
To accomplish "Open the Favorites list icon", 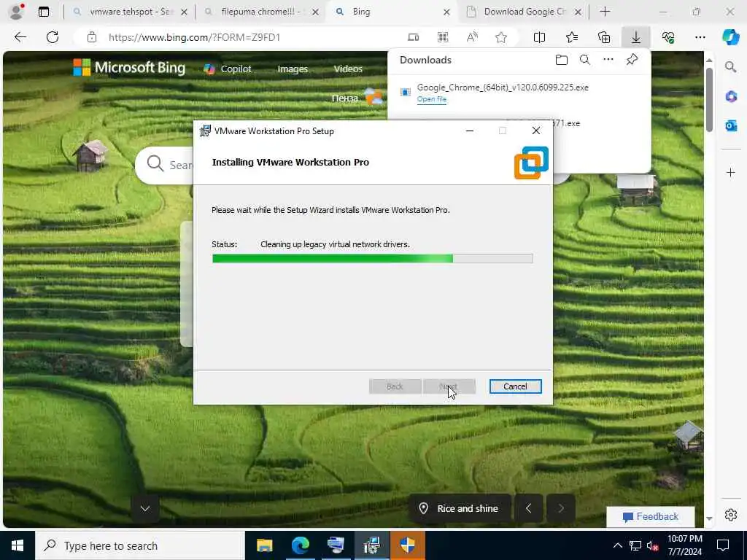I will click(x=572, y=37).
